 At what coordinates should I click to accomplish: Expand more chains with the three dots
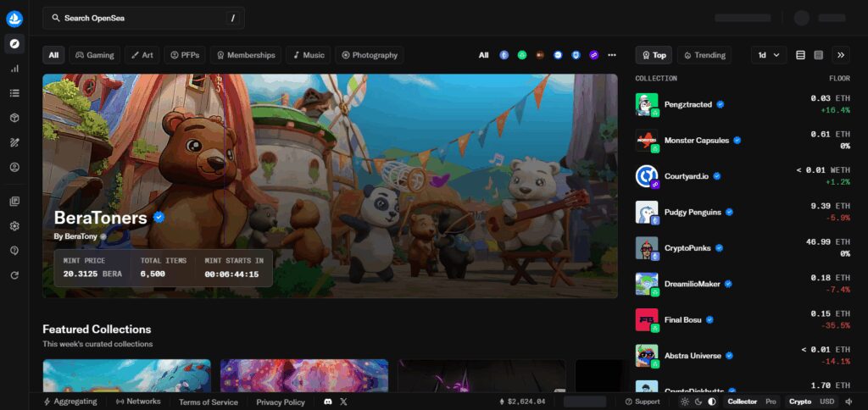point(612,55)
